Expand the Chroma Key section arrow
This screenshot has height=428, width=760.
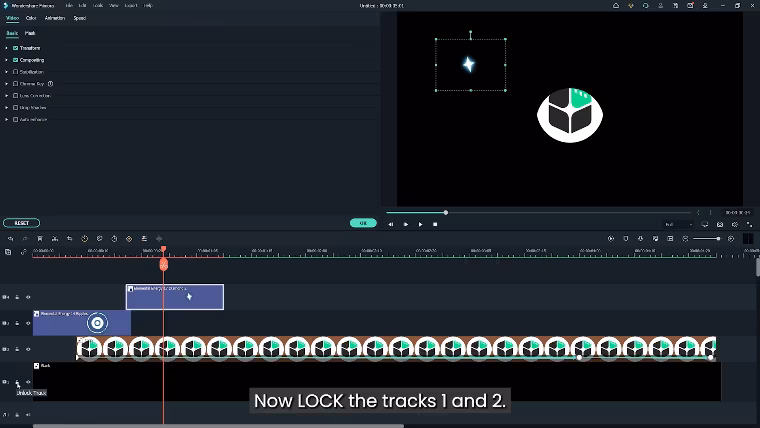coord(7,84)
